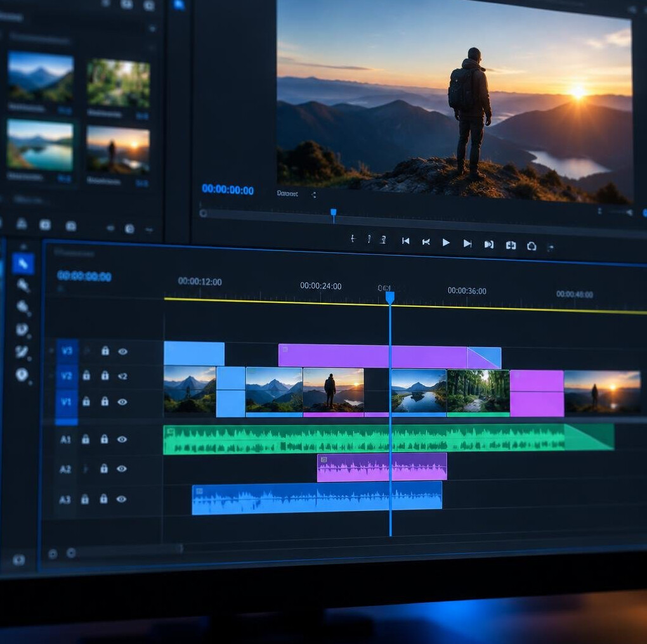Click the A2 audio track label
Viewport: 647px width, 644px height.
coord(65,469)
